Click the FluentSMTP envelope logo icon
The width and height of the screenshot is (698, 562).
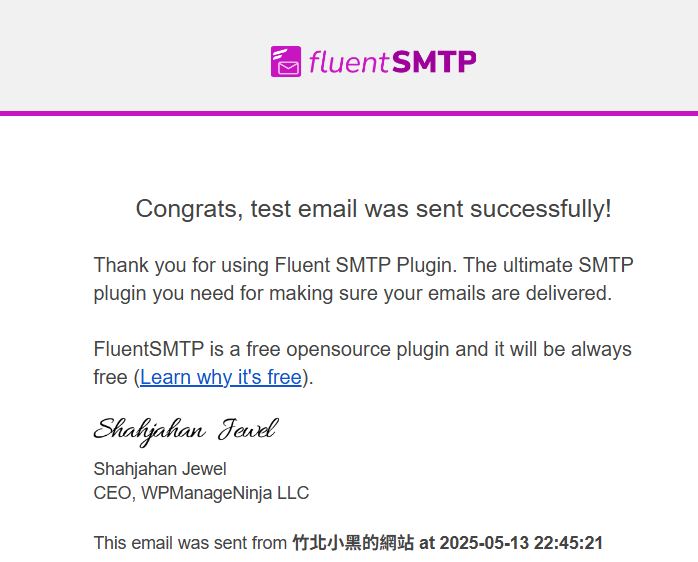[x=286, y=61]
